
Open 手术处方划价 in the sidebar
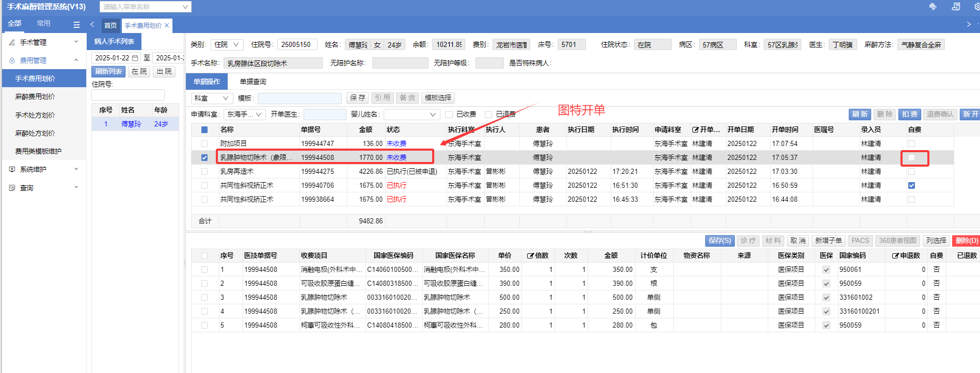click(35, 115)
